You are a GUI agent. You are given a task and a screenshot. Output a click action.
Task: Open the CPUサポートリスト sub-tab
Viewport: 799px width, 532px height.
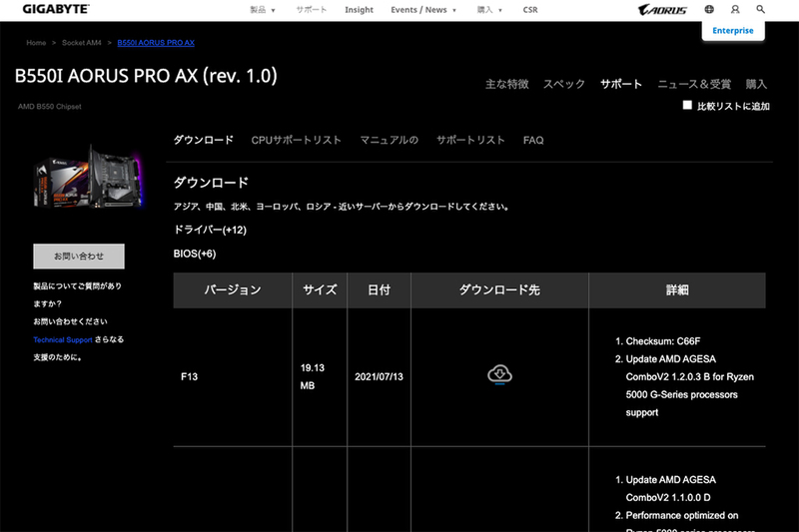pos(296,140)
